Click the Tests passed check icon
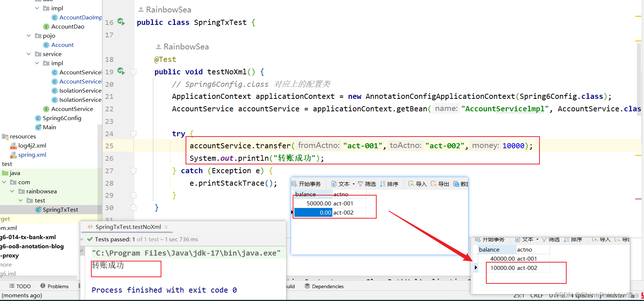 [x=90, y=239]
